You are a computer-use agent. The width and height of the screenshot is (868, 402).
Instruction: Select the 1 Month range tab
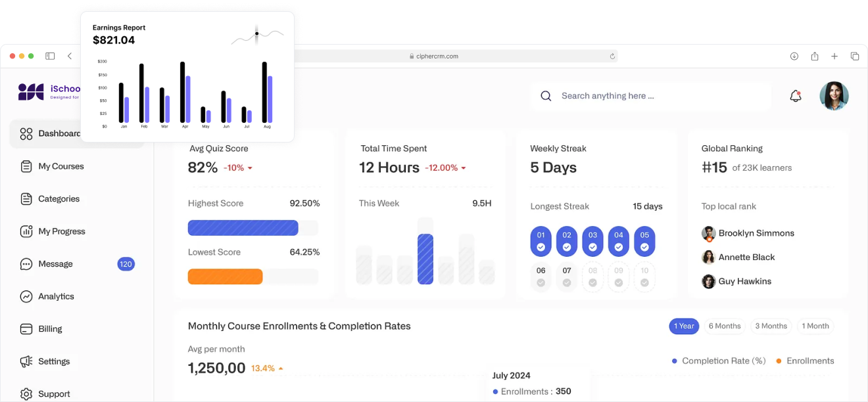[x=815, y=326]
